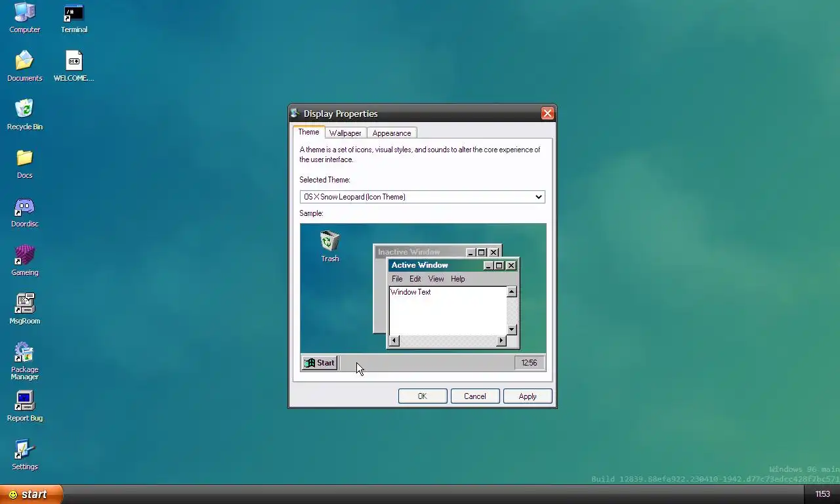840x504 pixels.
Task: Select the Documents folder icon
Action: point(25,67)
